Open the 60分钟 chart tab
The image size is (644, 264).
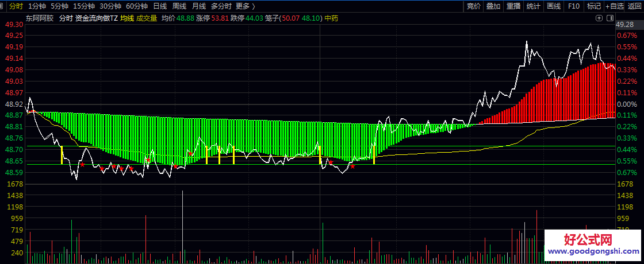[137, 6]
